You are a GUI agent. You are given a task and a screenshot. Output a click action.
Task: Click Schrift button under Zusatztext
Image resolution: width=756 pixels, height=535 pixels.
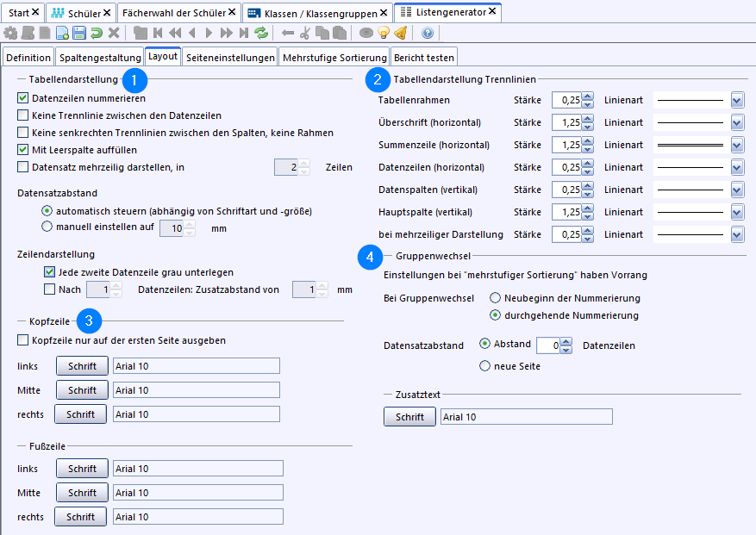point(409,417)
